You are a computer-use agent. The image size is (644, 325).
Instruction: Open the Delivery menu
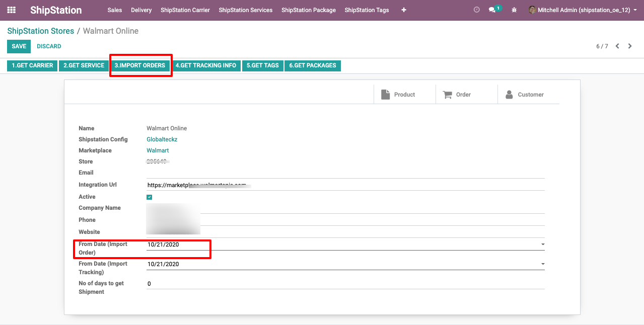(x=141, y=10)
